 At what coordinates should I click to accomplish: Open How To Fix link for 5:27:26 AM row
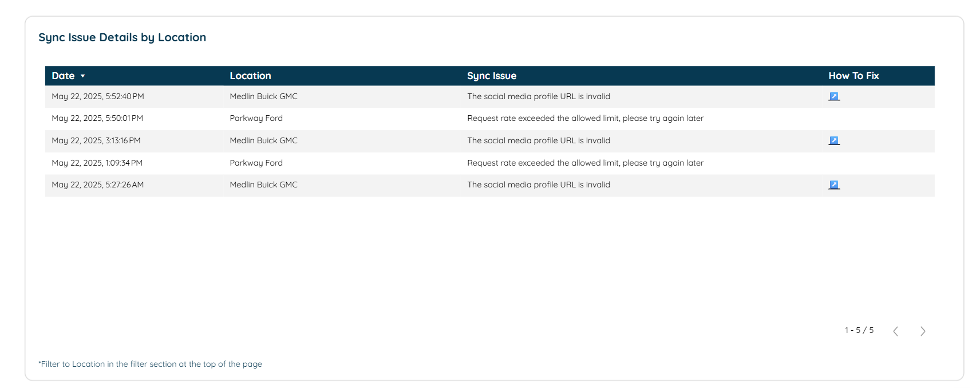[834, 185]
